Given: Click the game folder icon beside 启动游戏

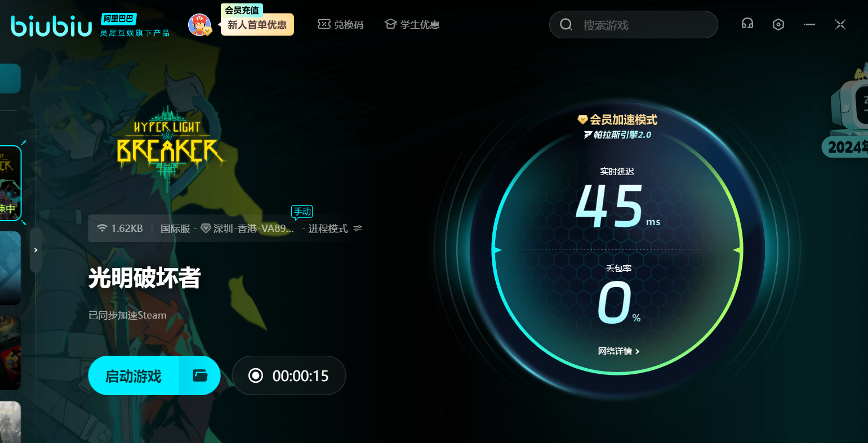Looking at the screenshot, I should 200,375.
